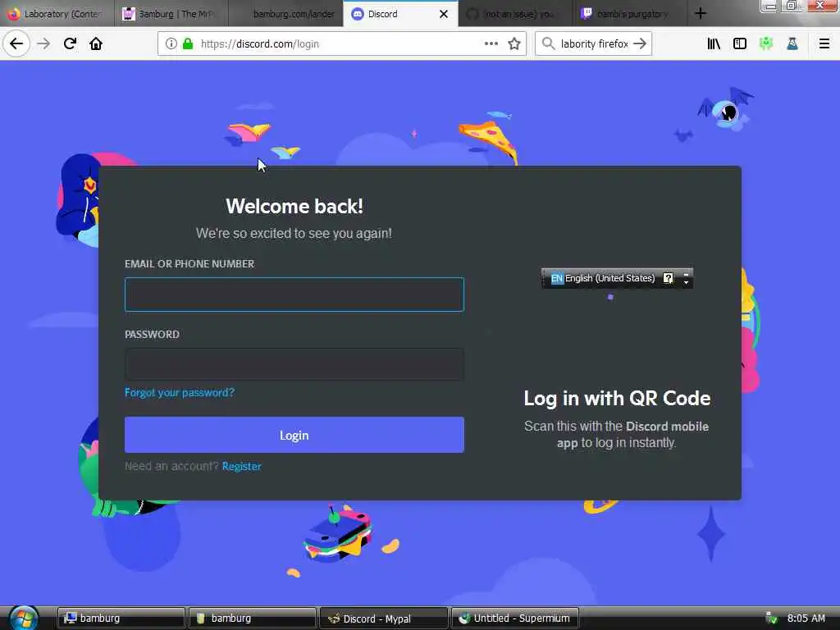This screenshot has width=840, height=630.
Task: Click the green lock security icon
Action: pyautogui.click(x=188, y=43)
